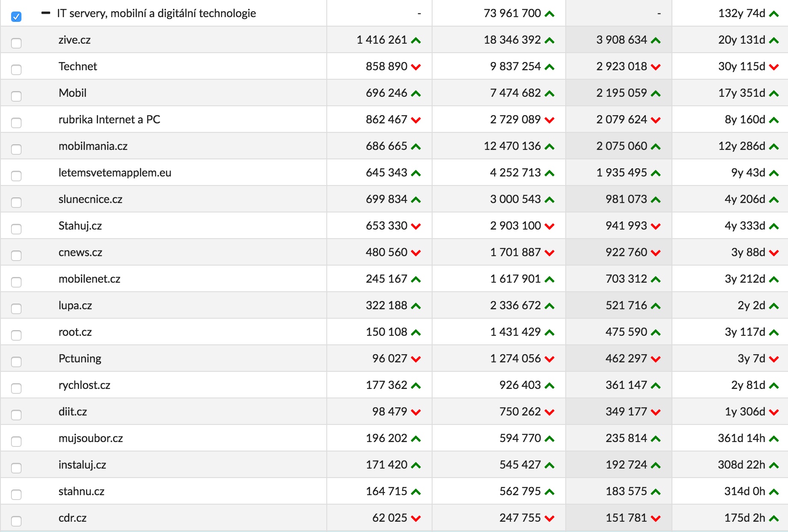This screenshot has width=788, height=532.
Task: Click the category title 'IT servery, mobilní a digitální technologie'
Action: pos(156,13)
